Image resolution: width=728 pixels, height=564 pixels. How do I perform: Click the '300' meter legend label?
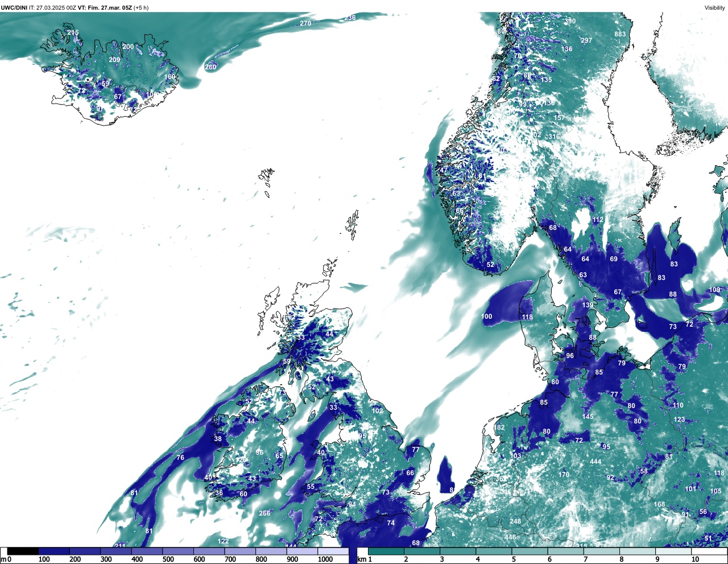[106, 559]
